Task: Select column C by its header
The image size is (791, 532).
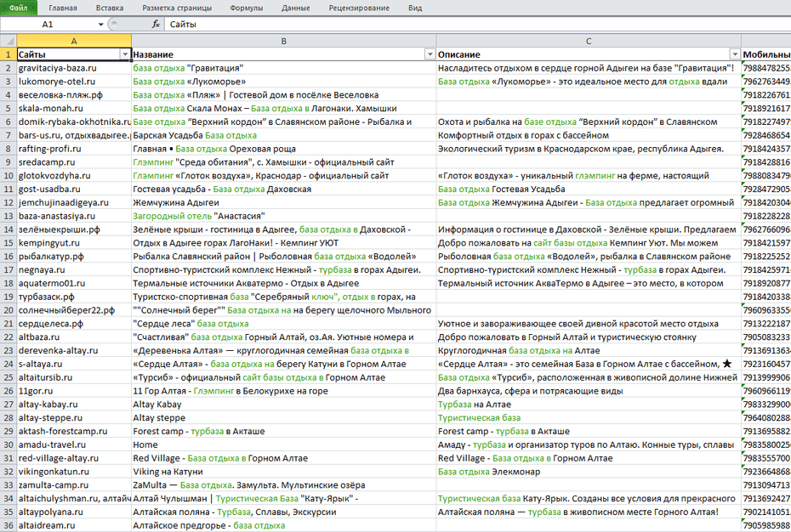Action: pyautogui.click(x=589, y=41)
